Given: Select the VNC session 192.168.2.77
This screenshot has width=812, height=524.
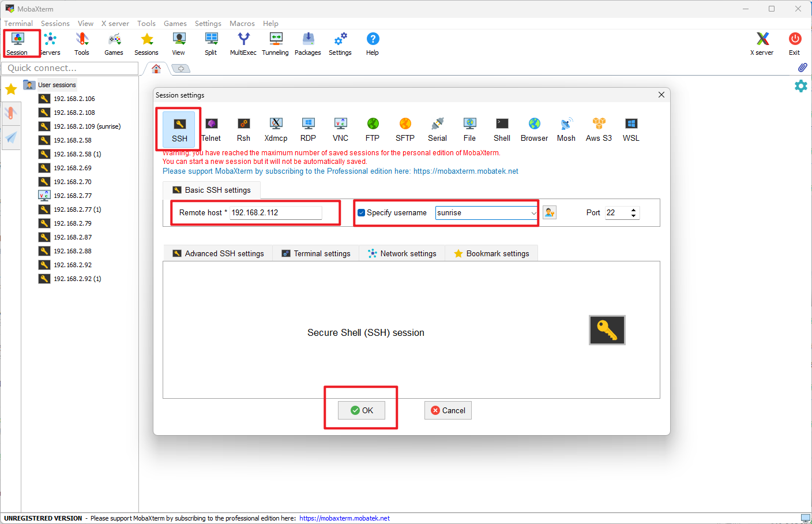Looking at the screenshot, I should click(x=65, y=196).
